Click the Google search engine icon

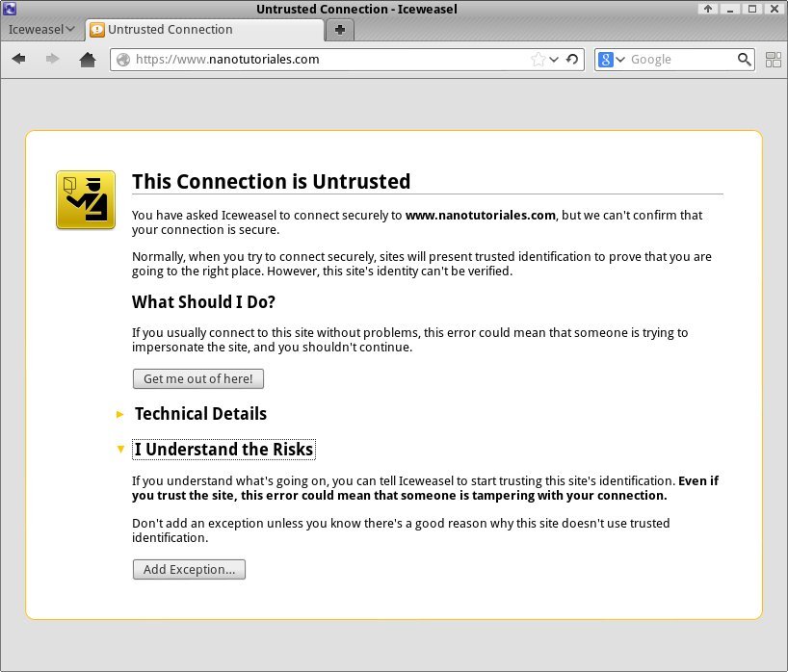[606, 60]
